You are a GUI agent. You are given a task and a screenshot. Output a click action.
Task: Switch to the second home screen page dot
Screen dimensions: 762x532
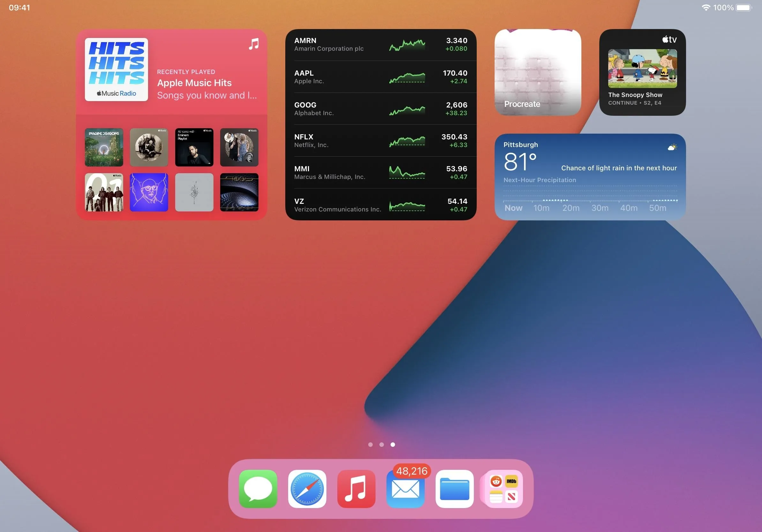pos(381,444)
